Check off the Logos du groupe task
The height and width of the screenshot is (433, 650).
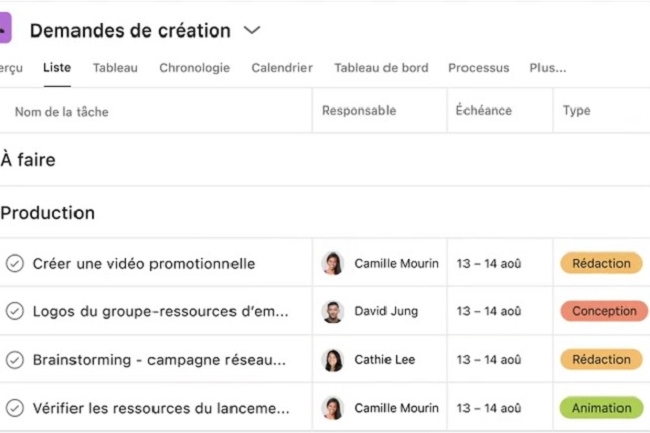point(15,311)
